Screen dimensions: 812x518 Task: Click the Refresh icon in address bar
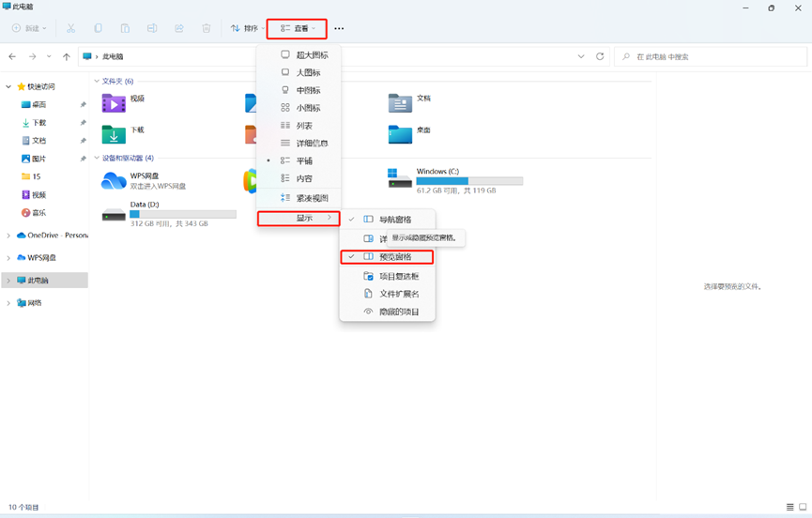tap(600, 56)
